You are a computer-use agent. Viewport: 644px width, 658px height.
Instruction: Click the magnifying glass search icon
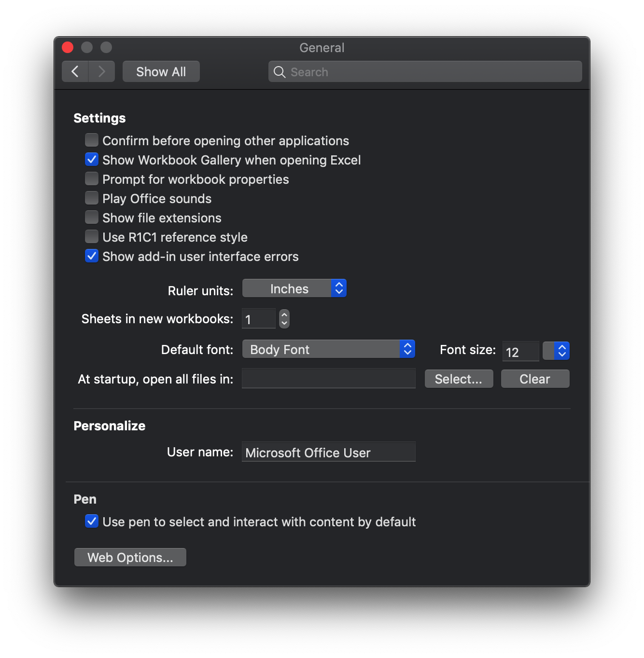pos(280,72)
